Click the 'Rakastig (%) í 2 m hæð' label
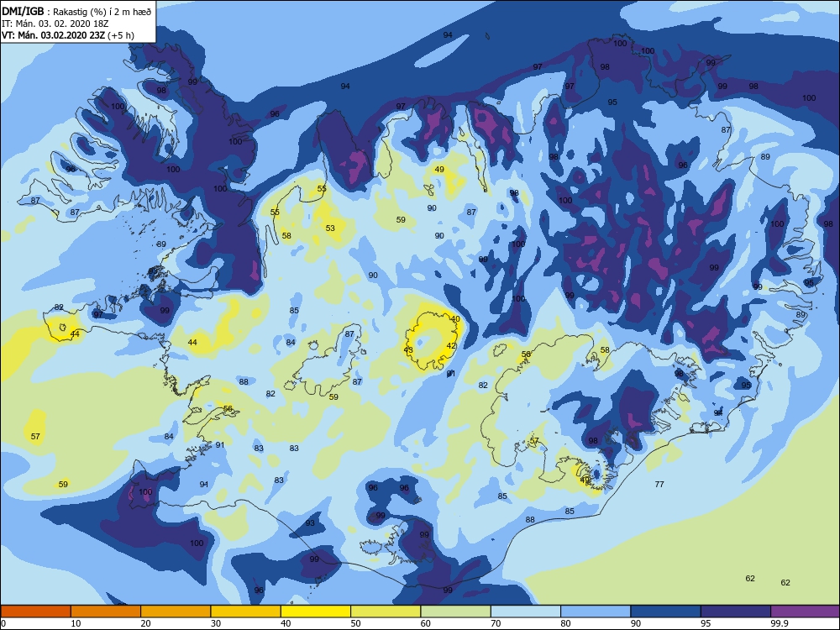Screen dimensions: 840x630 pos(102,12)
